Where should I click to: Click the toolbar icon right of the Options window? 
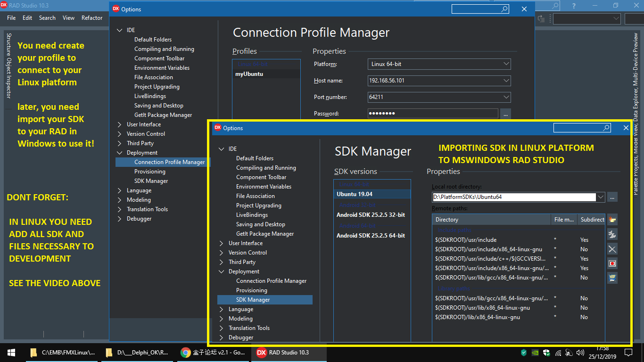(541, 18)
